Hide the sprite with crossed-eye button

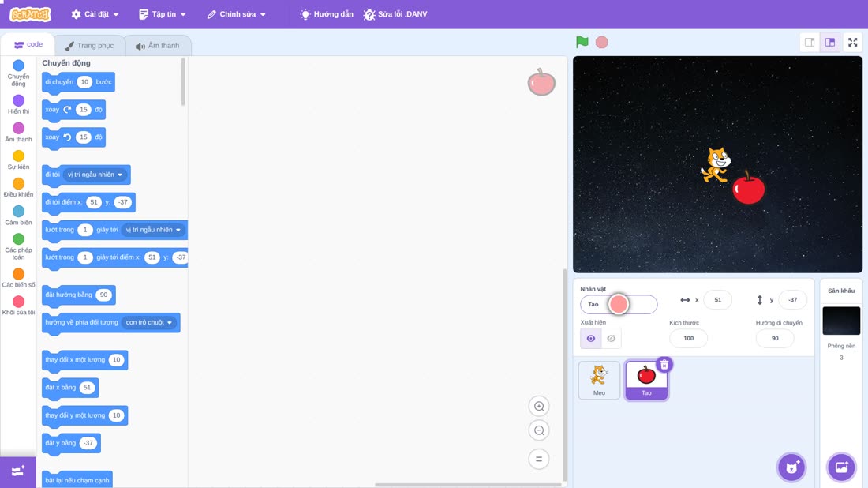611,339
